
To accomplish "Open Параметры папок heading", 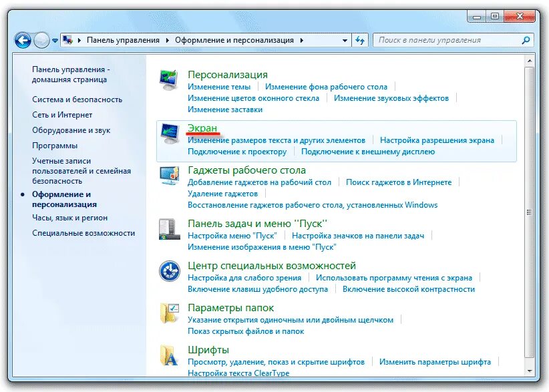I will [x=230, y=308].
